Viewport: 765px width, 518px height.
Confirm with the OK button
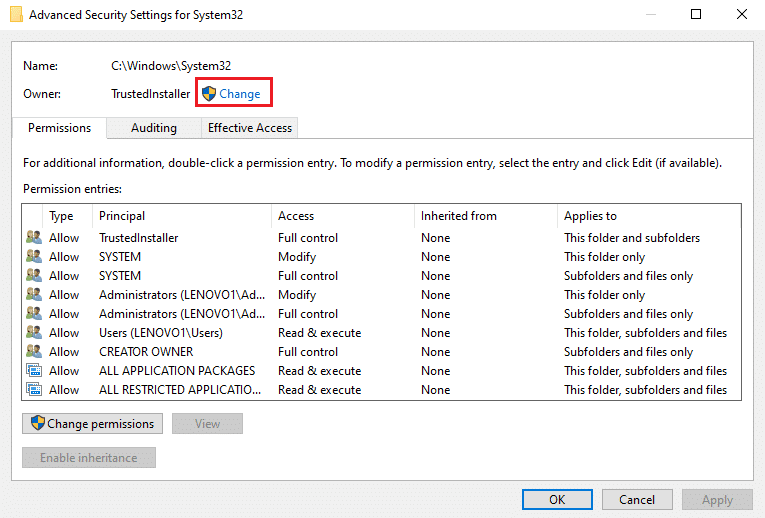[x=557, y=499]
